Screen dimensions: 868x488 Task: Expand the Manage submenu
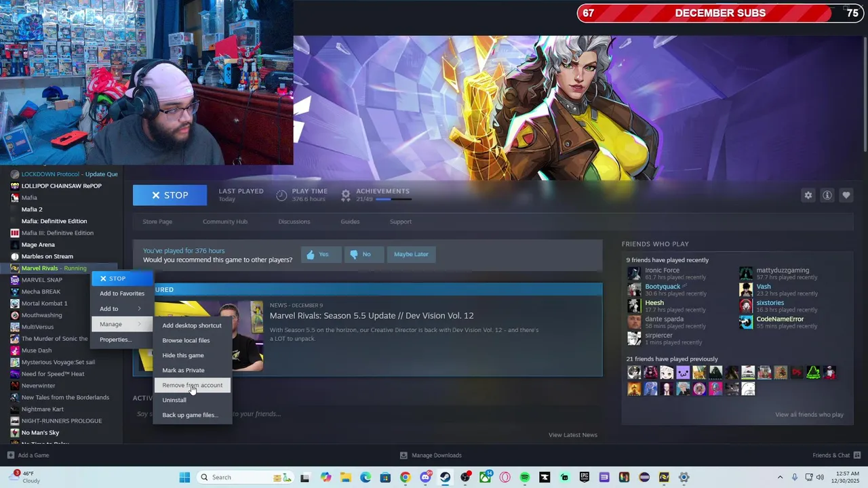123,324
